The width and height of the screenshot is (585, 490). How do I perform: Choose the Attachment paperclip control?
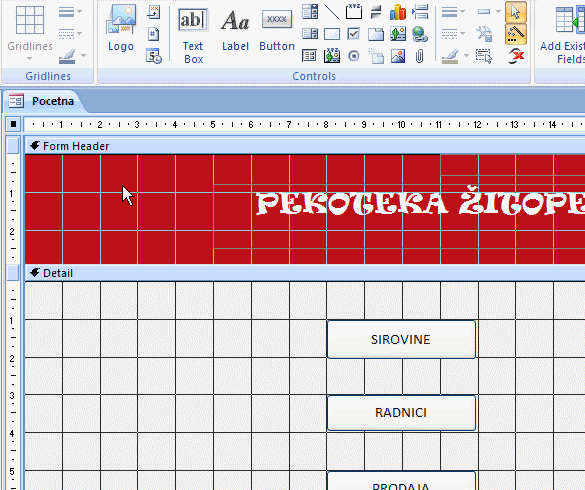pyautogui.click(x=419, y=56)
